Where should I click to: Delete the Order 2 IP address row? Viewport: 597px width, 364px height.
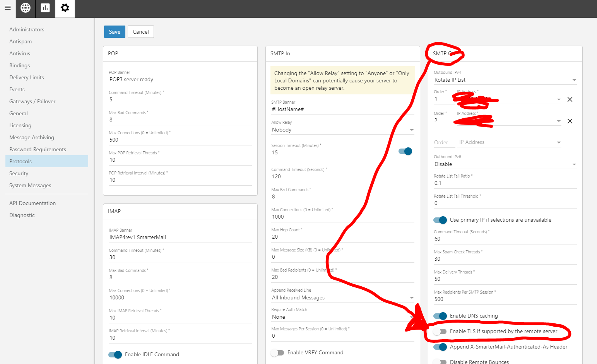click(x=570, y=121)
